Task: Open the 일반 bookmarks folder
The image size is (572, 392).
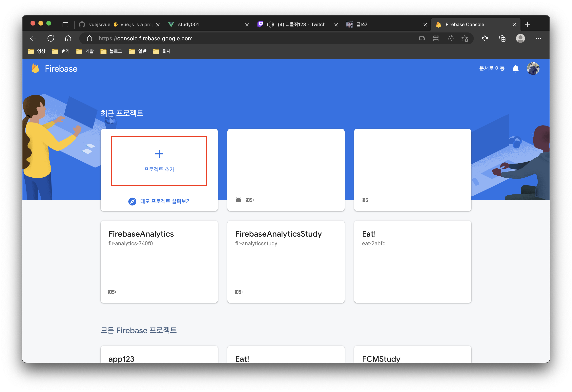Action: [x=138, y=51]
